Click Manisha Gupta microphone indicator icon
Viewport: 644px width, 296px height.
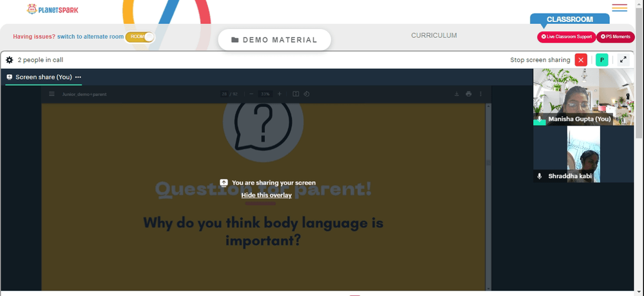click(x=539, y=119)
